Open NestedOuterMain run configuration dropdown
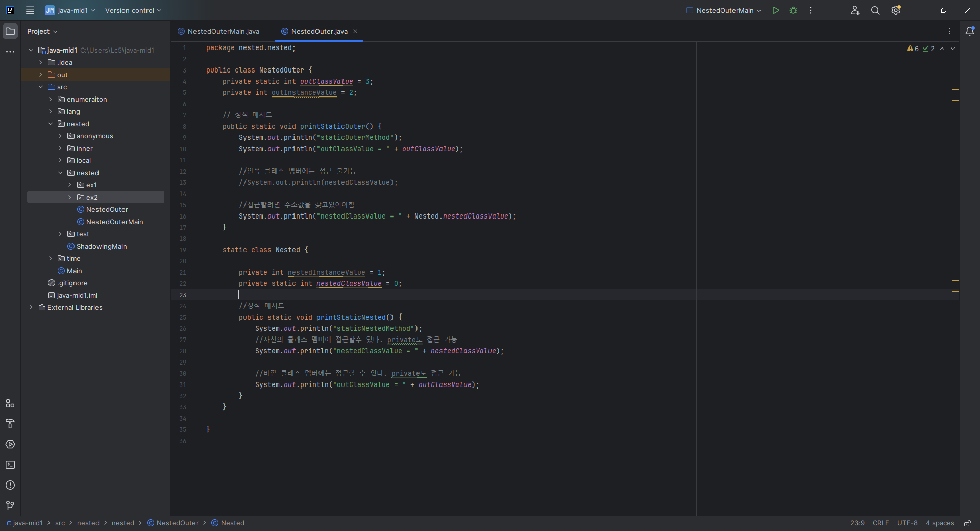980x531 pixels. (x=724, y=10)
